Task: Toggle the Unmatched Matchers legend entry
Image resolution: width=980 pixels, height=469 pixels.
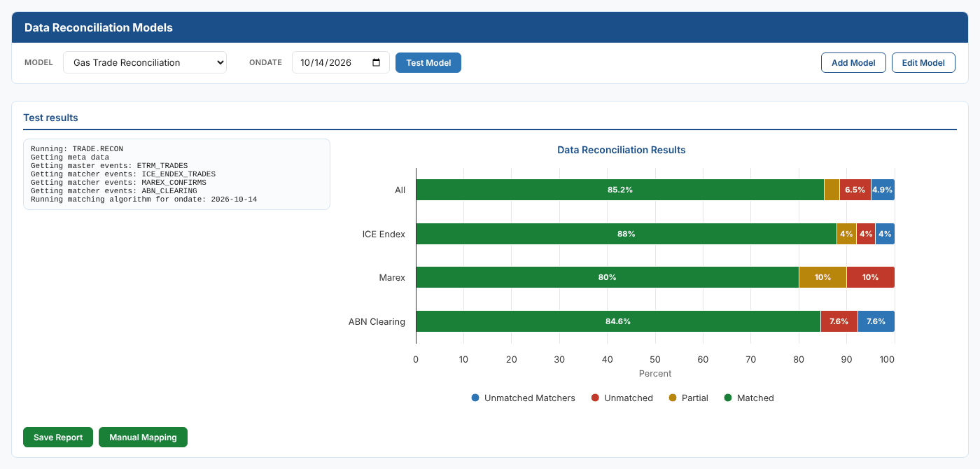Action: 524,398
